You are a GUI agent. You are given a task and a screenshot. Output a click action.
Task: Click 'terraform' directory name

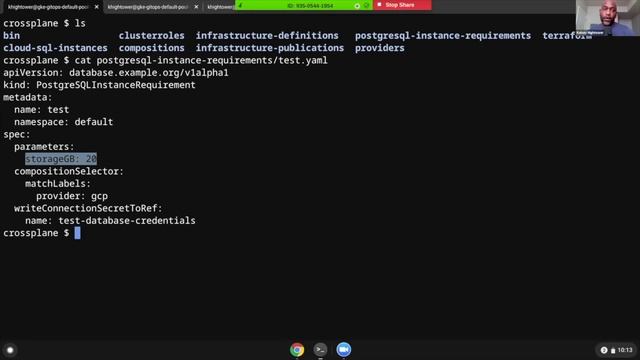[x=567, y=36]
